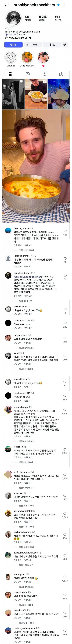Click the 메시지 보내기 message button
This screenshot has height=644, width=72.
coord(33,44)
